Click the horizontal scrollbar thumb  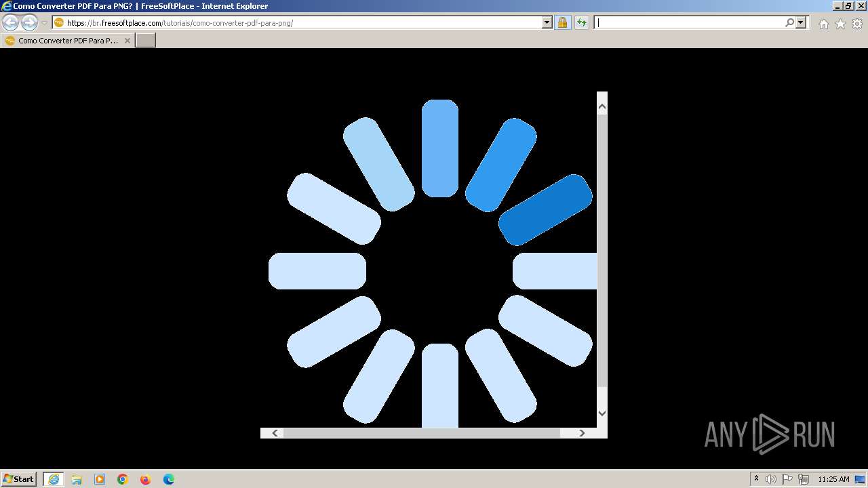click(421, 433)
